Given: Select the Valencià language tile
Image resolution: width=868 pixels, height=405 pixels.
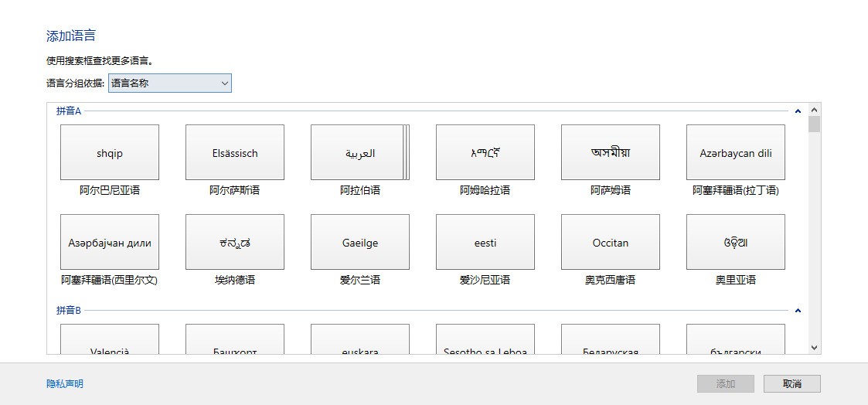Looking at the screenshot, I should tap(110, 339).
